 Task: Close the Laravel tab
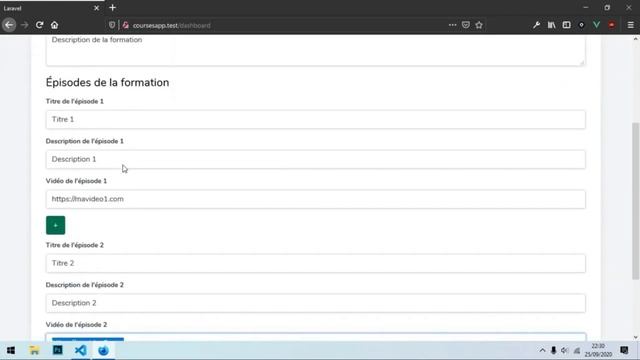[96, 8]
